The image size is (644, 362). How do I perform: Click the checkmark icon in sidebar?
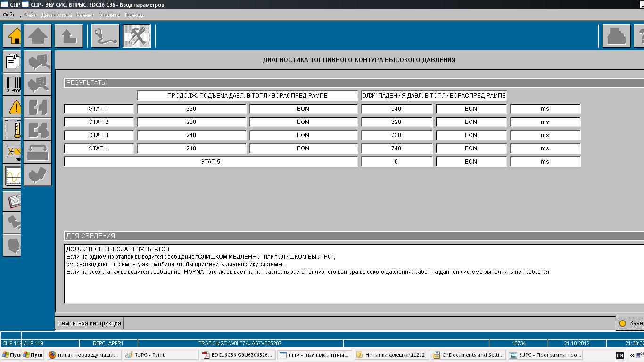point(38,174)
